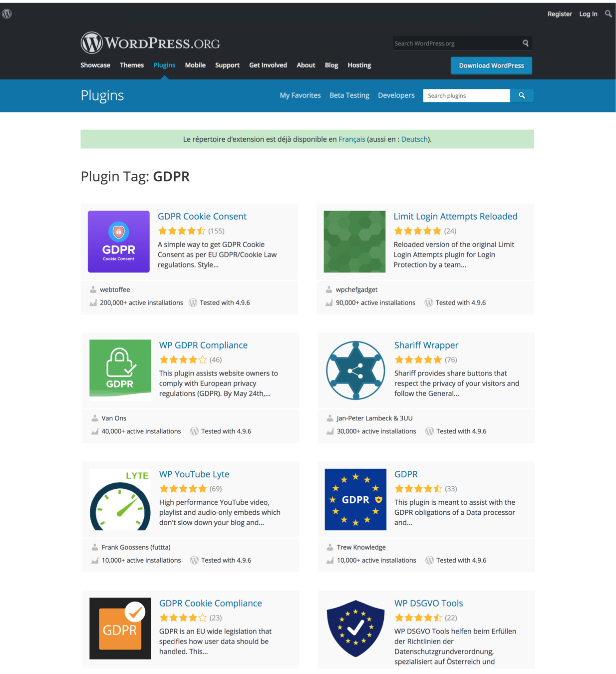Switch to the Deutsch plugin directory
Image resolution: width=616 pixels, height=674 pixels.
click(x=414, y=139)
